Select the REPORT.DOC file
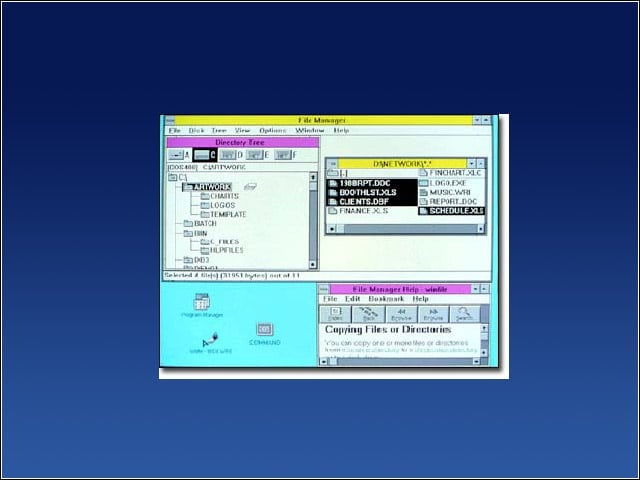Viewport: 640px width, 480px height. click(x=449, y=202)
